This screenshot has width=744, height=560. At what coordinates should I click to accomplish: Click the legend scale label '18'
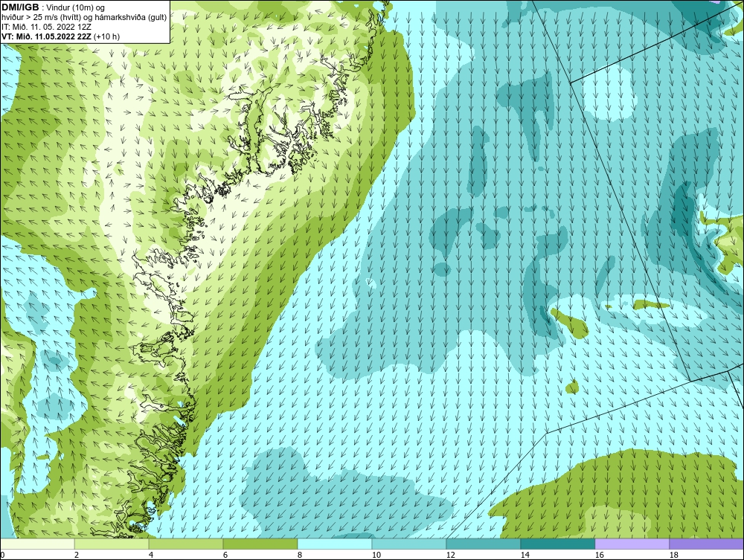[x=673, y=555]
